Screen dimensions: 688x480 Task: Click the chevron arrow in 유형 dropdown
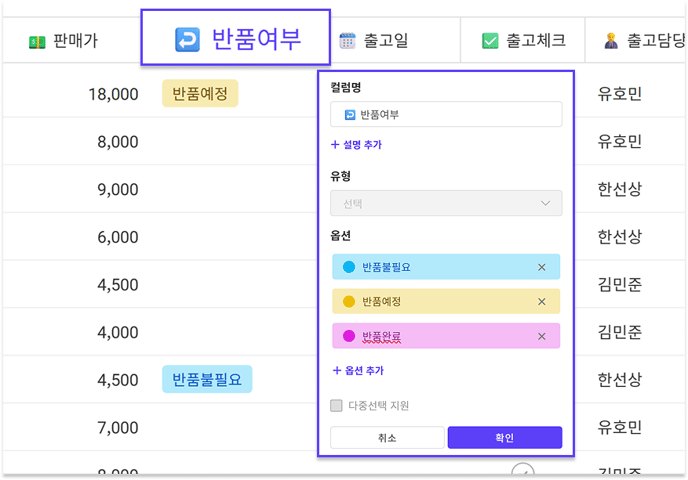(545, 203)
